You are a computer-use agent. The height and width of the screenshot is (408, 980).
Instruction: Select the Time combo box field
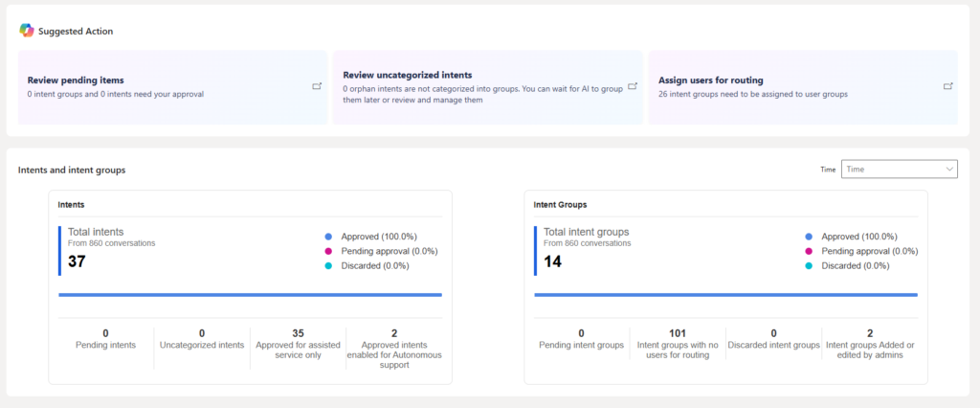click(900, 169)
